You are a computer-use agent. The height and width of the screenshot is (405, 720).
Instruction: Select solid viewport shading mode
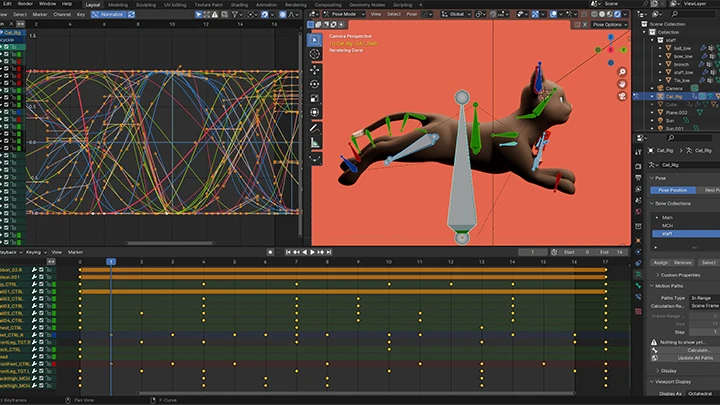pos(602,14)
